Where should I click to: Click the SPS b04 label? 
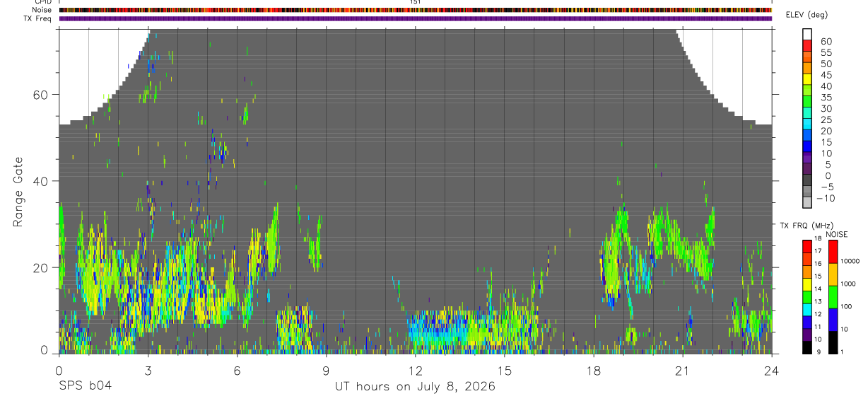point(85,386)
